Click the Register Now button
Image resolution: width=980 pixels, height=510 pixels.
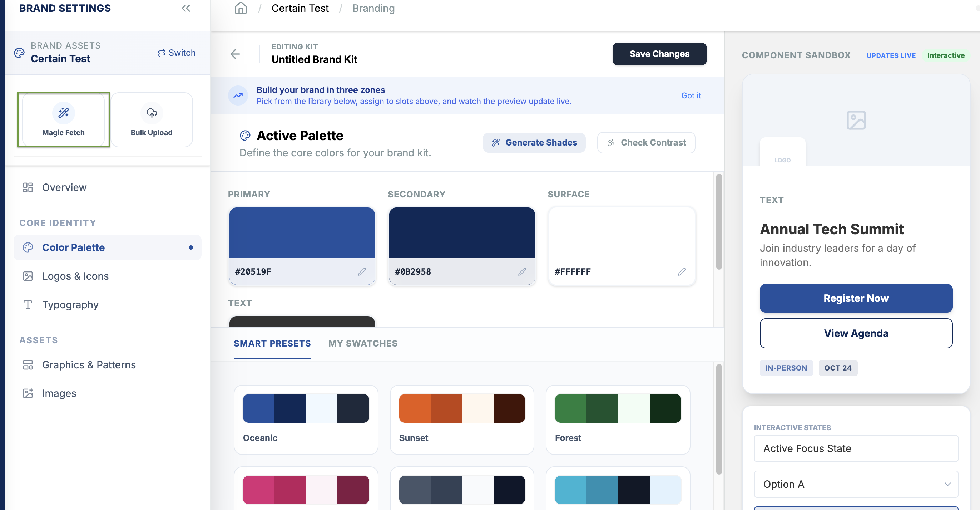(856, 298)
